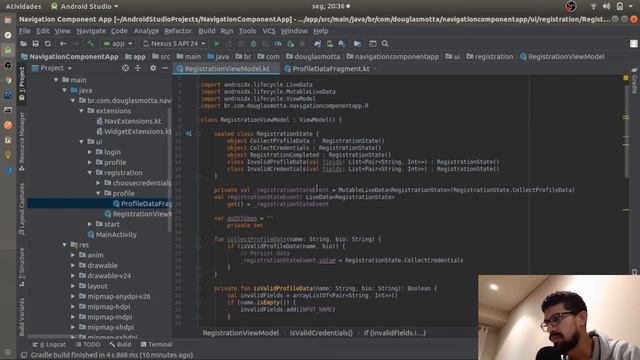The height and width of the screenshot is (360, 640).
Task: Open the Nexus 5 API 24 device dropdown
Action: point(174,44)
